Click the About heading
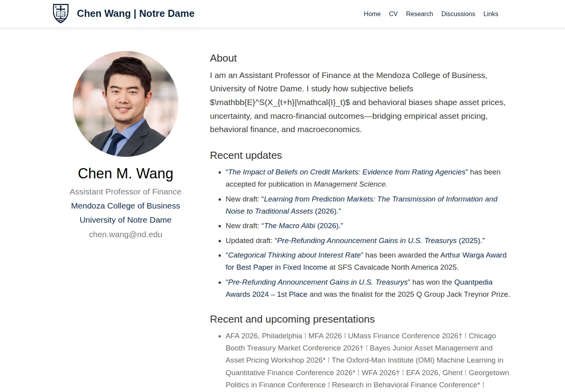Viewport: 565px width, 392px height. [223, 58]
